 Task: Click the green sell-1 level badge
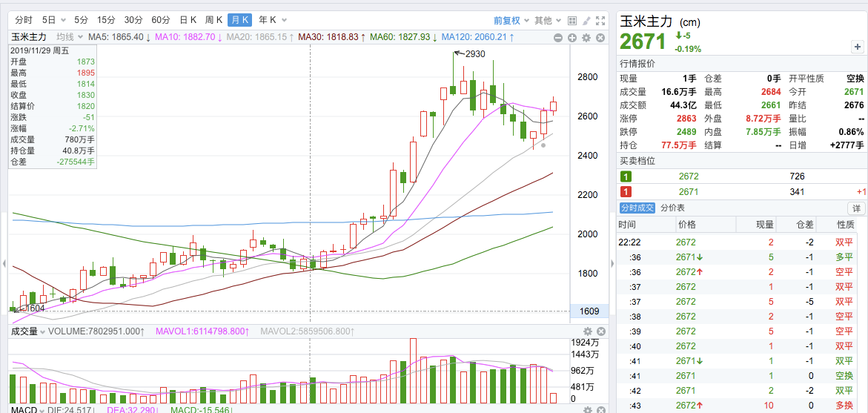(625, 176)
